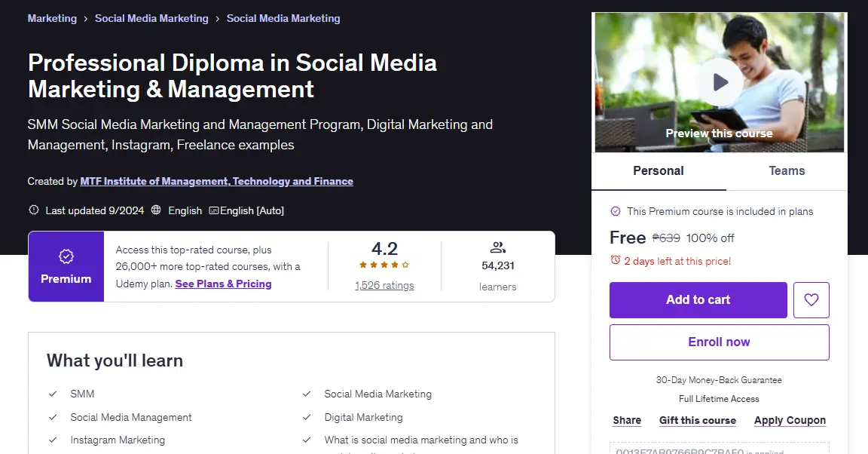Click the closed captions icon
This screenshot has width=868, height=454.
tap(214, 210)
